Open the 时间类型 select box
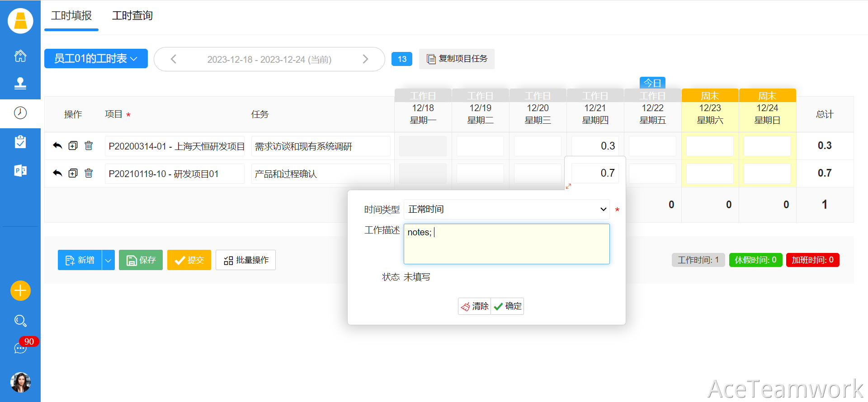Viewport: 868px width, 402px height. click(506, 209)
